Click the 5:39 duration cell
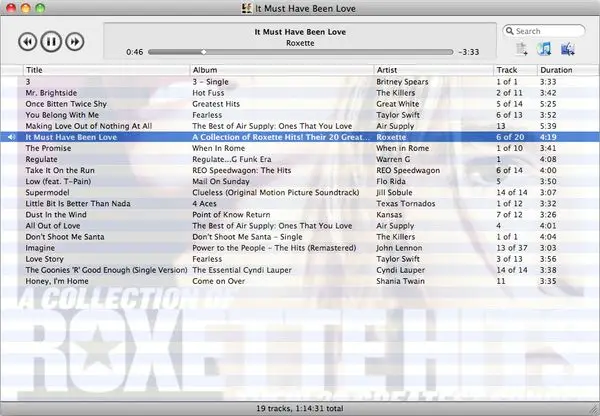Viewport: 600px width, 416px height. pos(548,126)
